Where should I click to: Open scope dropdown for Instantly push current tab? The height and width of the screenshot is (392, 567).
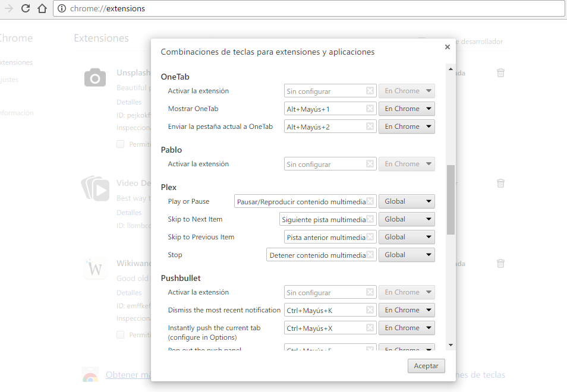[407, 328]
